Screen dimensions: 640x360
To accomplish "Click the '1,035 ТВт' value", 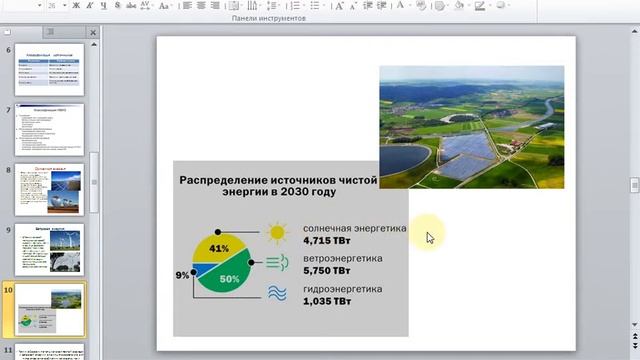I will click(327, 302).
